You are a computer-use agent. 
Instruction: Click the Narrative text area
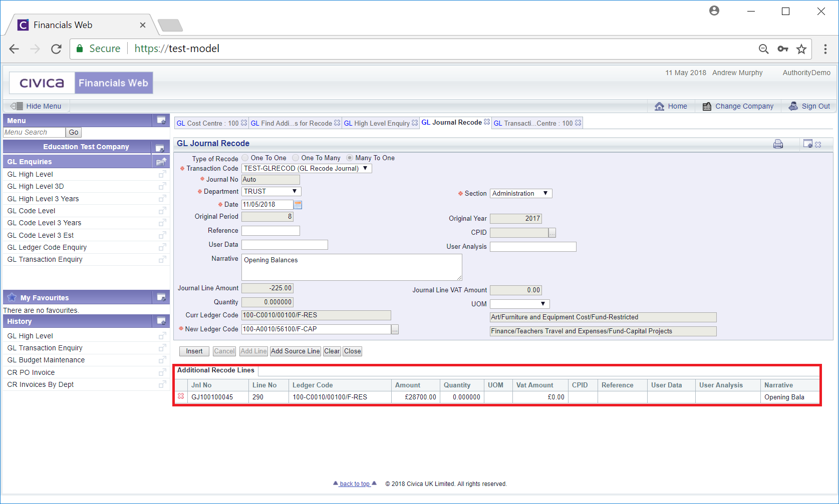[352, 267]
